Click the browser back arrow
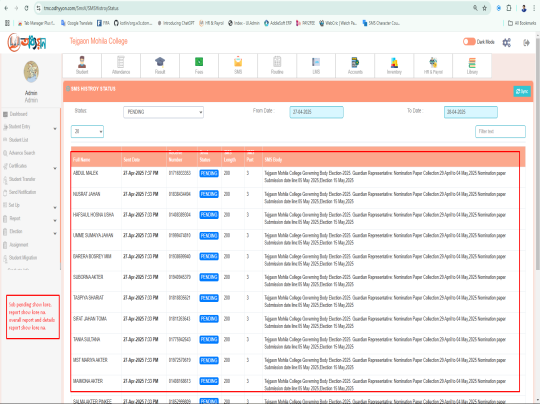540x404 pixels. tap(6, 8)
